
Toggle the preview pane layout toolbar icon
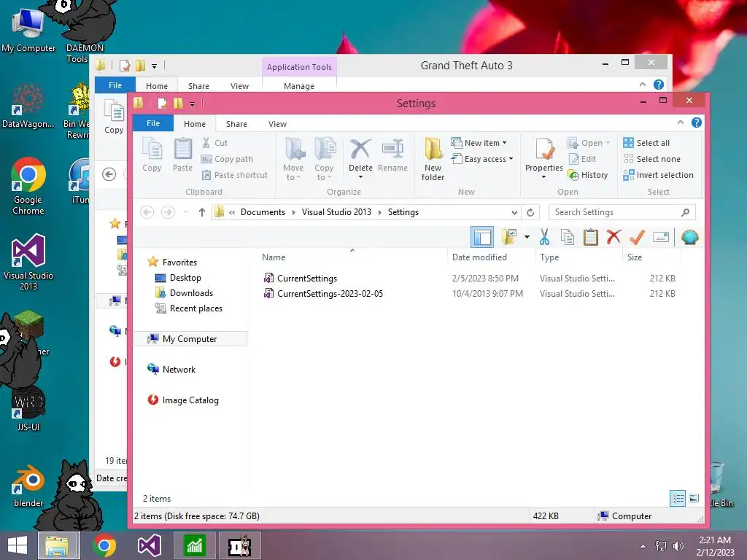[x=482, y=237]
